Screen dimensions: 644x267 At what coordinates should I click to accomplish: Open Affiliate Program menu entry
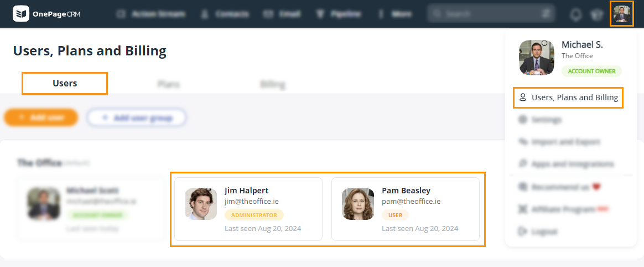click(x=564, y=209)
